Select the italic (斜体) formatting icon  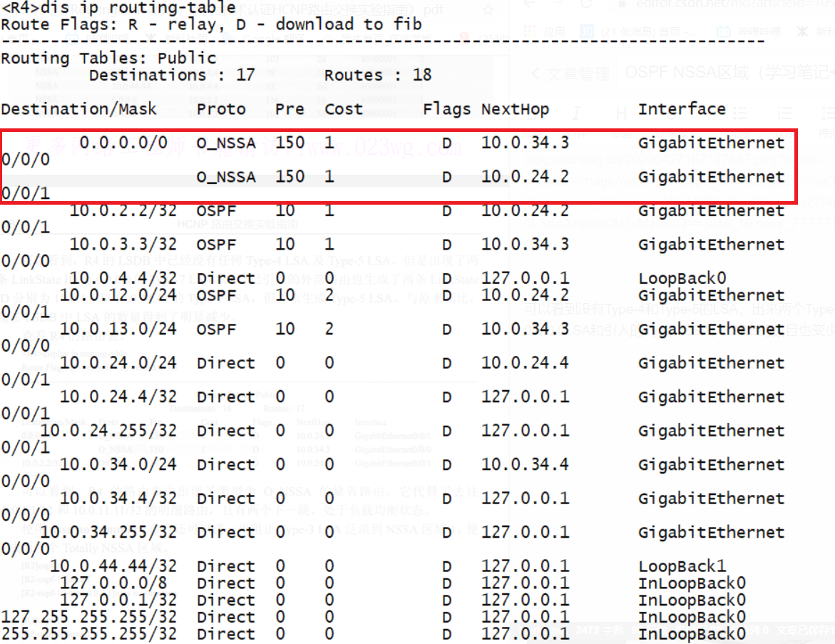(576, 113)
